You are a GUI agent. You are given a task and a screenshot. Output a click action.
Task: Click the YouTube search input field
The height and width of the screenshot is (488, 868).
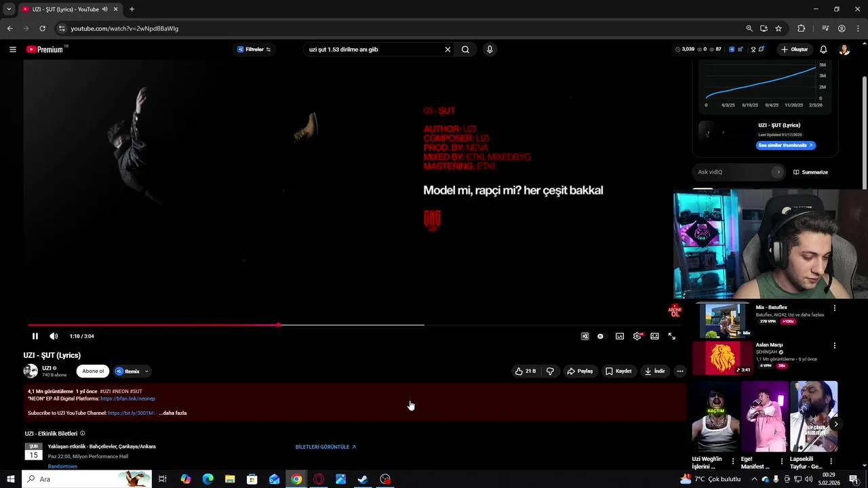373,49
